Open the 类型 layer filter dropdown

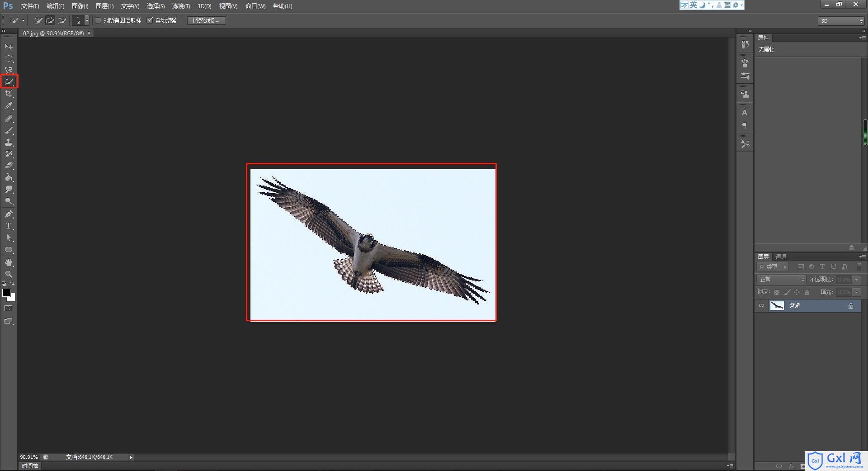773,267
